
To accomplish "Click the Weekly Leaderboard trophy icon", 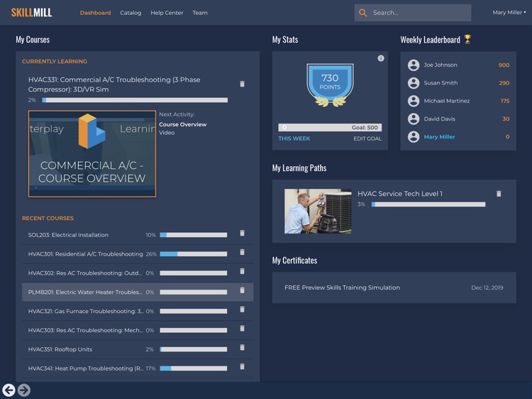I will pos(467,39).
